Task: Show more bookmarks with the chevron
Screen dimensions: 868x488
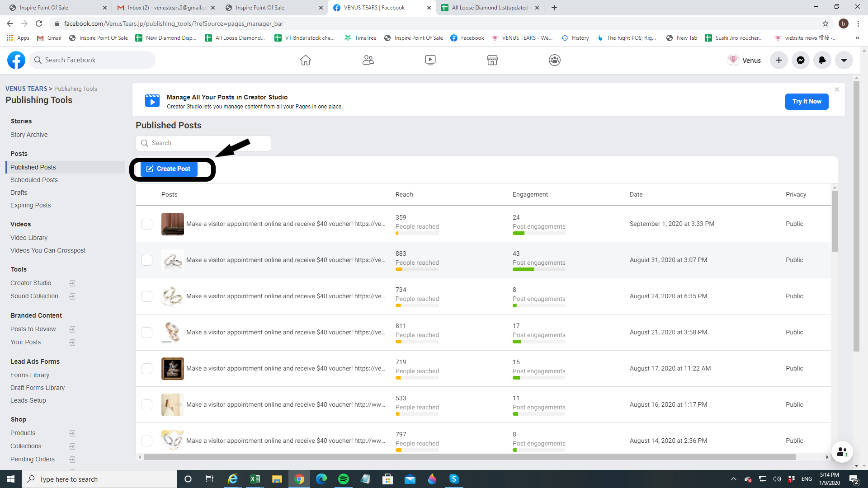Action: 857,38
